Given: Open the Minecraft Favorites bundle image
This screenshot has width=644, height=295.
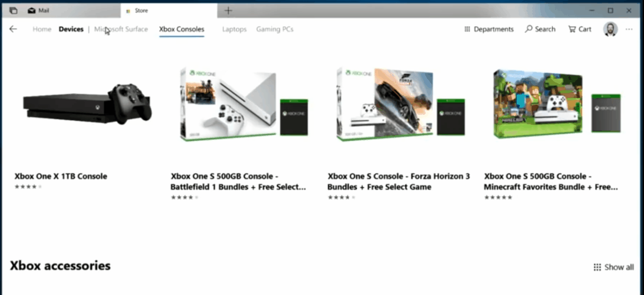Looking at the screenshot, I should [557, 104].
